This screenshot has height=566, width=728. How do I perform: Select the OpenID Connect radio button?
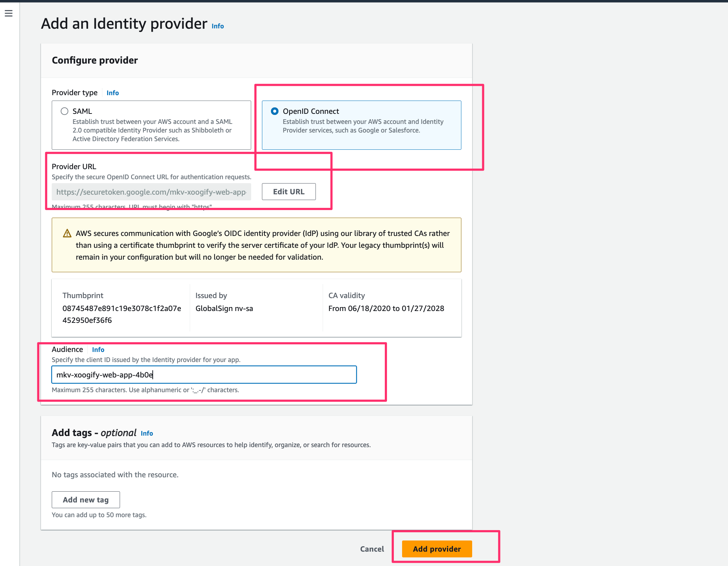click(x=275, y=111)
